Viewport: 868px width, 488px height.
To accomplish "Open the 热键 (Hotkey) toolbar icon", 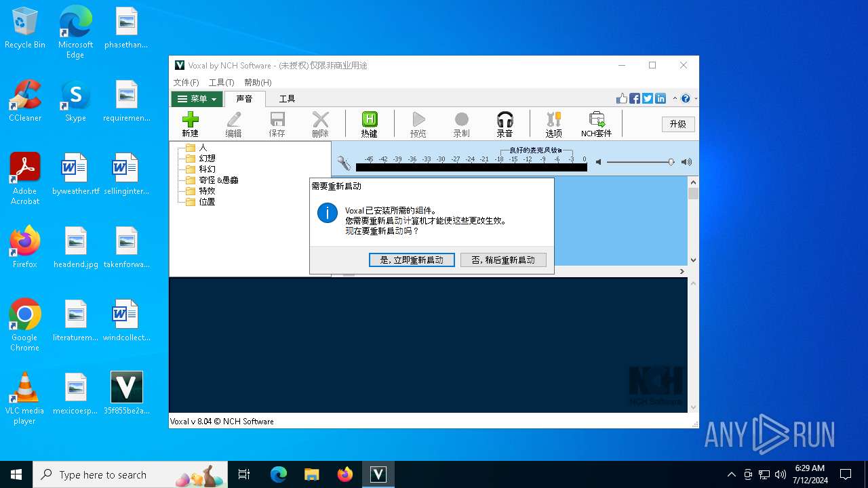I will 370,120.
